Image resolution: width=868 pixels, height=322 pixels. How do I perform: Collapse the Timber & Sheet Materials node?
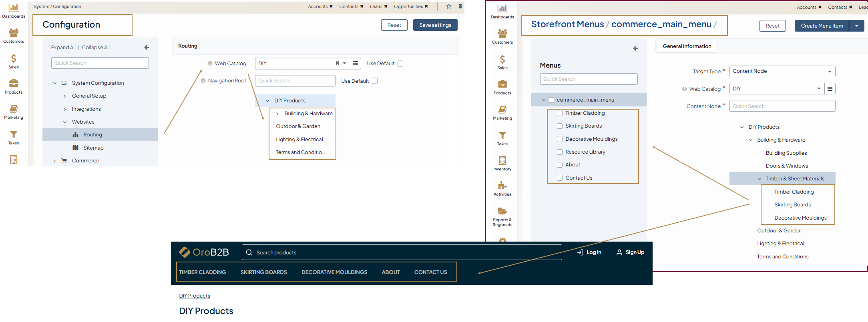pyautogui.click(x=759, y=179)
